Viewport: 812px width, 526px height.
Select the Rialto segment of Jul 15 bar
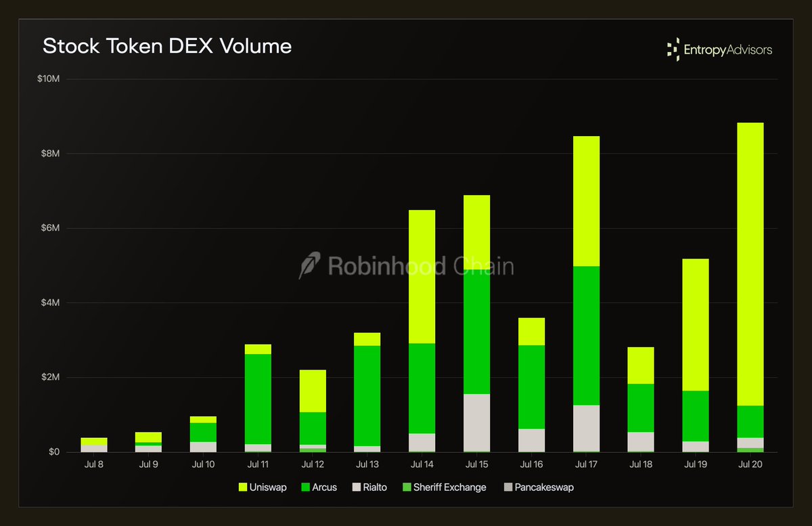(x=476, y=422)
